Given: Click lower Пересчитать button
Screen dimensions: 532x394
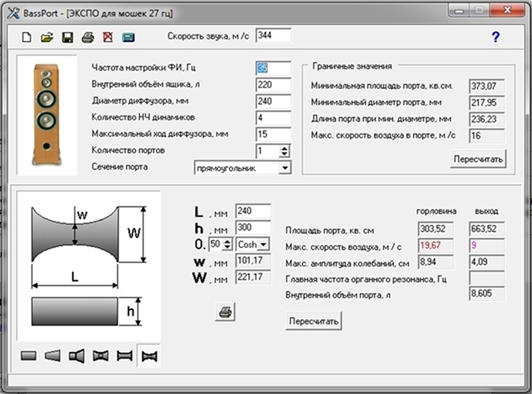Looking at the screenshot, I should click(x=313, y=321).
